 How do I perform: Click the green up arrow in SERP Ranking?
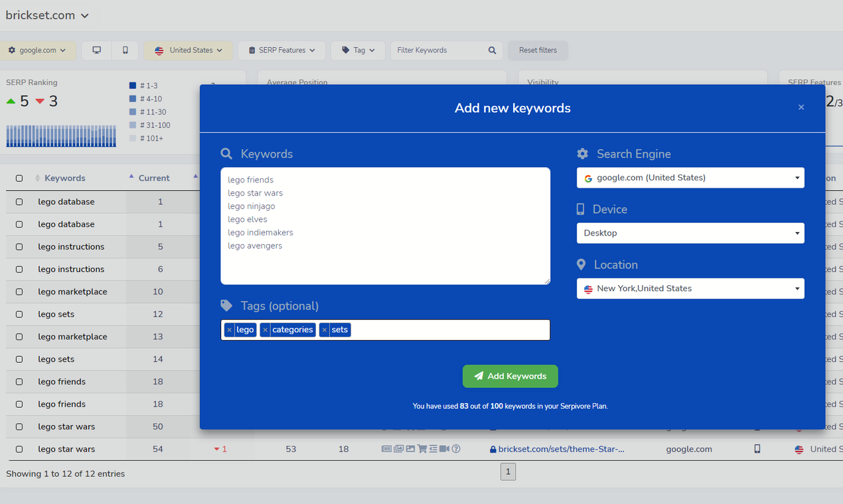[11, 101]
